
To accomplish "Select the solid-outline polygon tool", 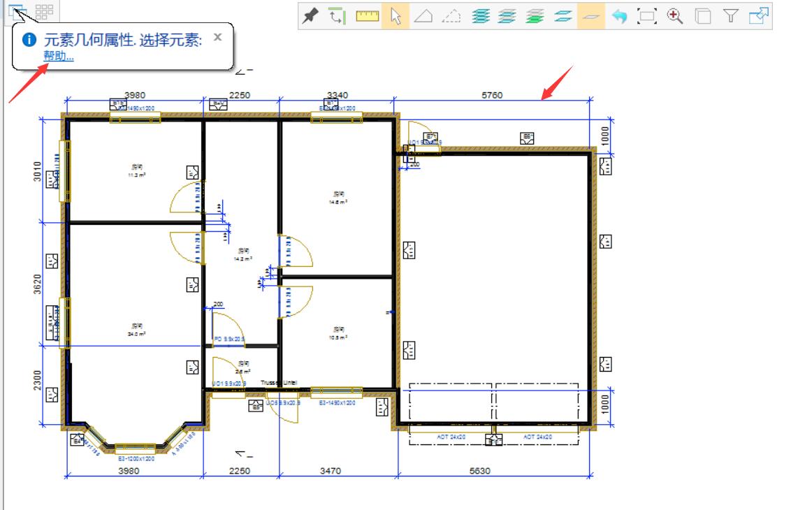I will [423, 16].
